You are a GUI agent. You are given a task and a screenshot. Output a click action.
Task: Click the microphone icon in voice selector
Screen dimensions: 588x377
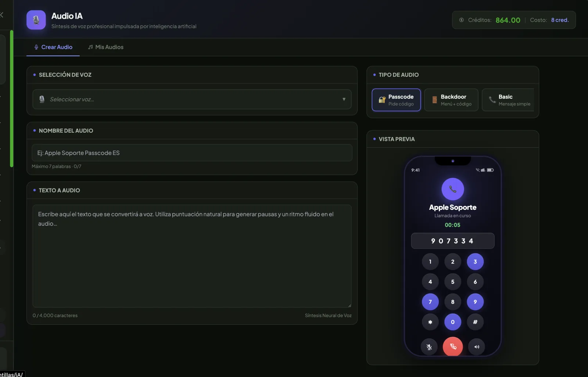coord(42,99)
